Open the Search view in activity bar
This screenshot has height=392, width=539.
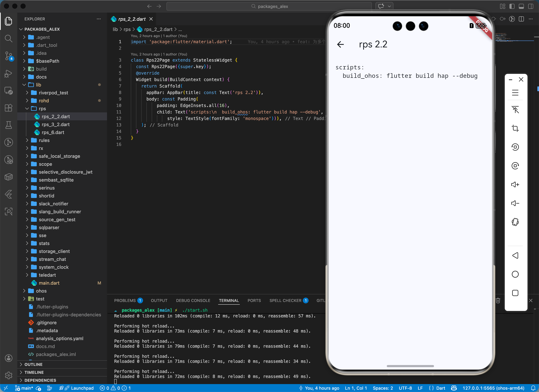click(8, 39)
